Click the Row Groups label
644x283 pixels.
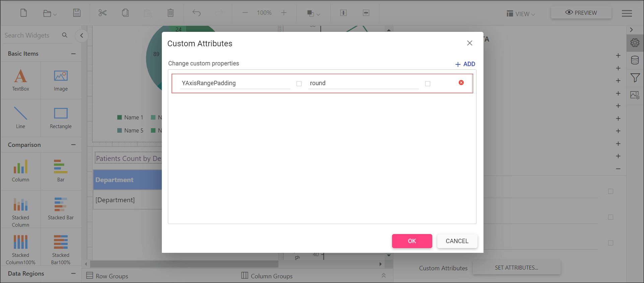[112, 276]
